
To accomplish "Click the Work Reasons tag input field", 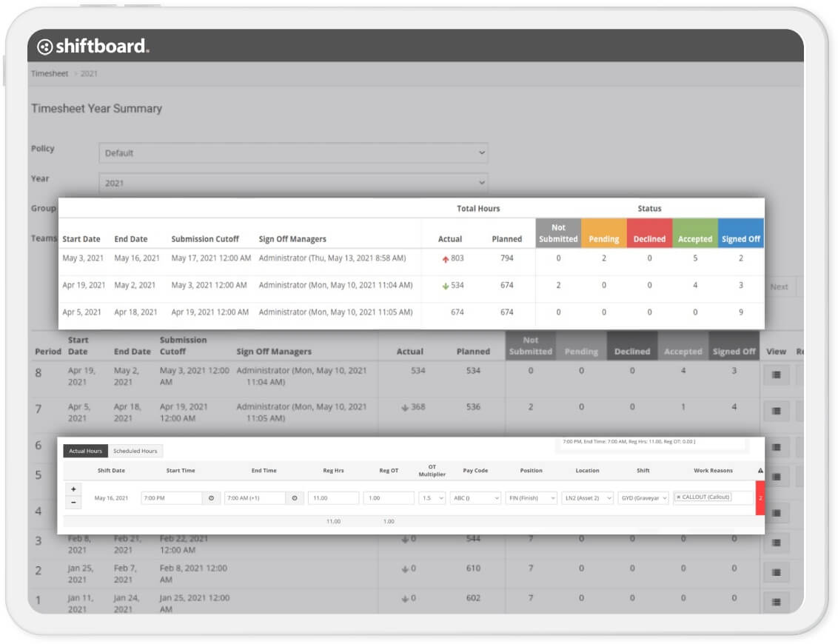I will coord(714,497).
